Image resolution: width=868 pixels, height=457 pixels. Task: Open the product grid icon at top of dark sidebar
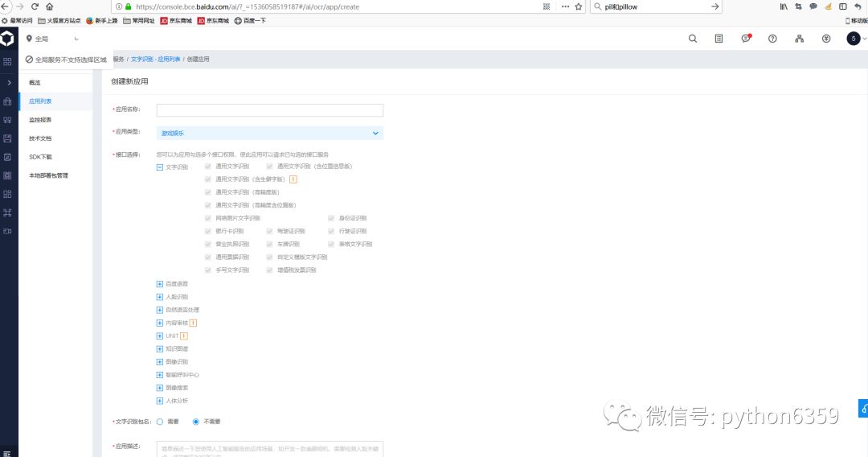coord(7,61)
